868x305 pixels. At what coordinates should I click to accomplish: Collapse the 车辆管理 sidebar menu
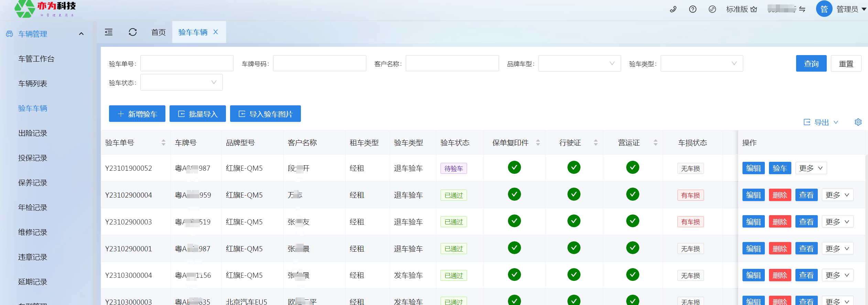[x=81, y=34]
